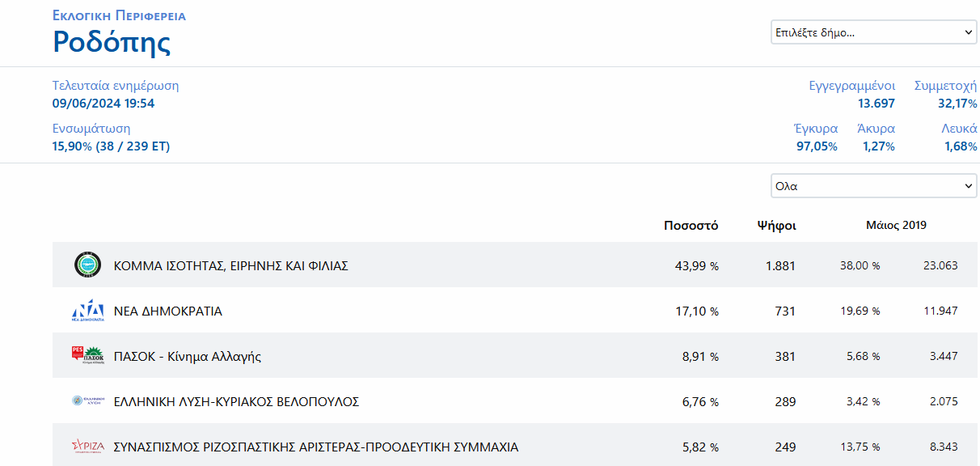Screen dimensions: 980x466
Task: Select the ΣΥΝΑΣΠΙΣΜΟΣ ΡΙΖΟΣΠΑΣΤΙΚΗΣ ΑΡΙΣΤΕΡΑΣ party name
Action: 316,447
